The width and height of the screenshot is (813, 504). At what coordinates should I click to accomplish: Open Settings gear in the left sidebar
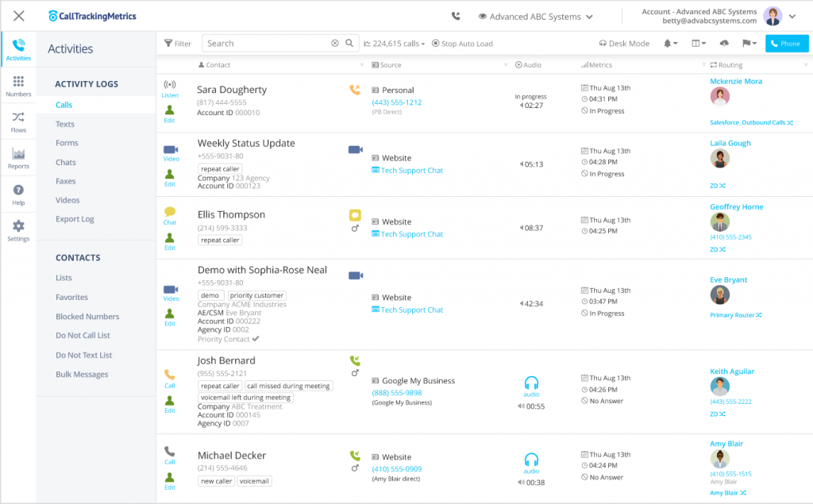[18, 230]
